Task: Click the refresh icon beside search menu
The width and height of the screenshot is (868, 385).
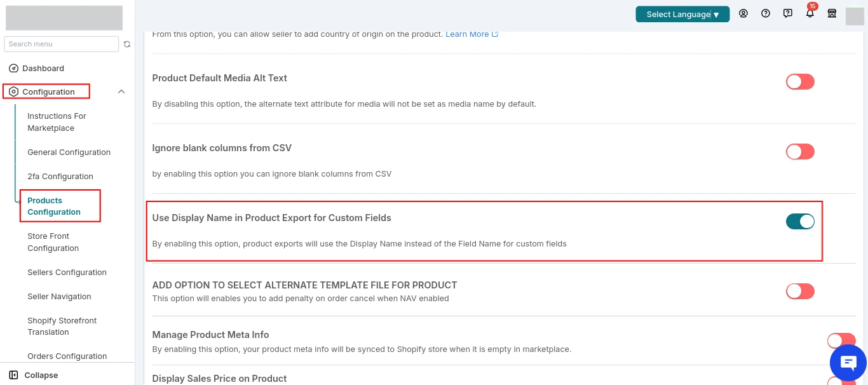Action: point(127,44)
